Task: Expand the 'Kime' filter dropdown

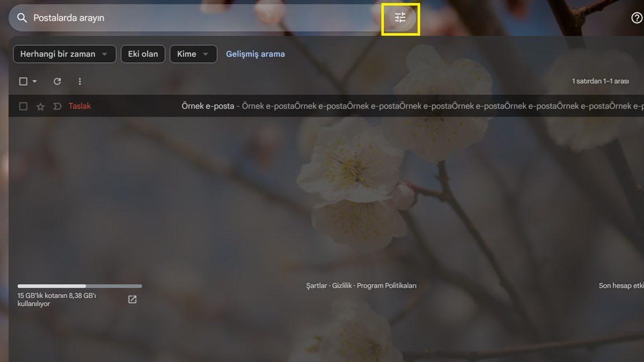Action: [x=193, y=54]
